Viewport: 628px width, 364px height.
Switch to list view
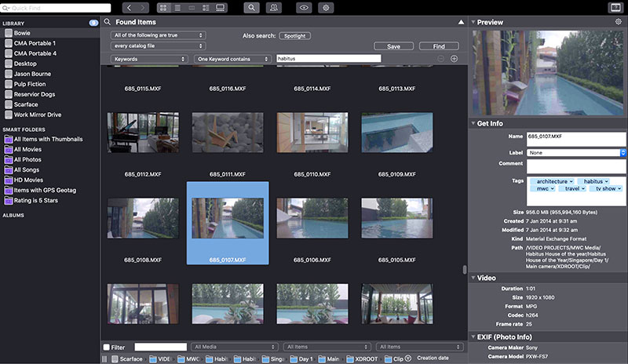[177, 8]
